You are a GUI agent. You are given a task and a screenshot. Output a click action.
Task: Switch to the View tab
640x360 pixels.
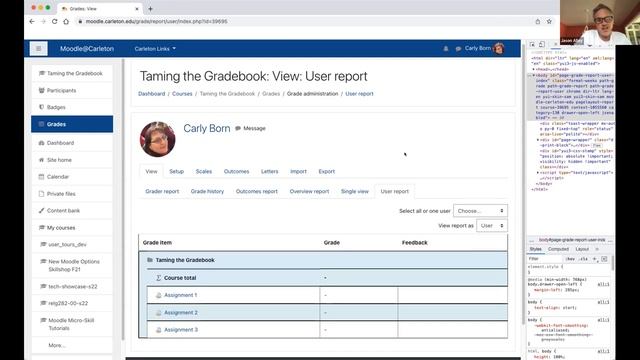[x=151, y=171]
